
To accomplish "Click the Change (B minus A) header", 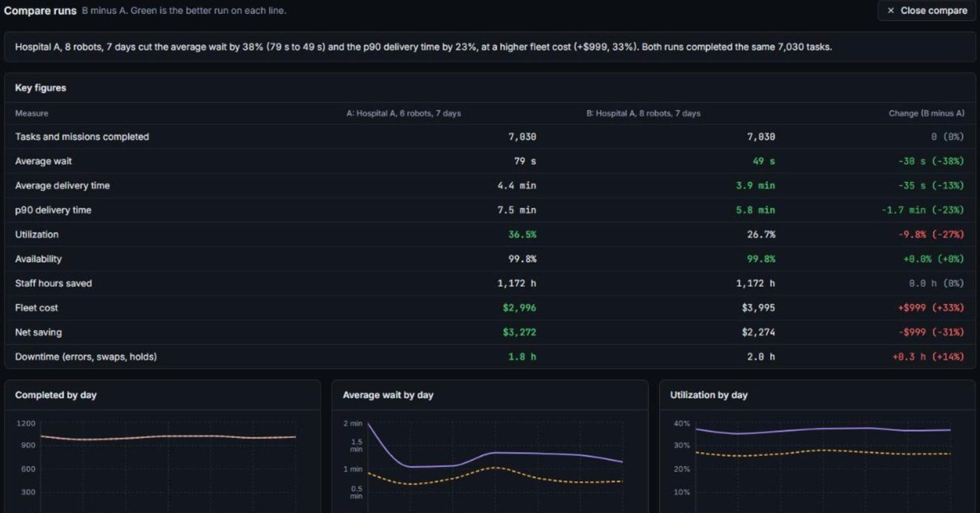I will [x=926, y=113].
